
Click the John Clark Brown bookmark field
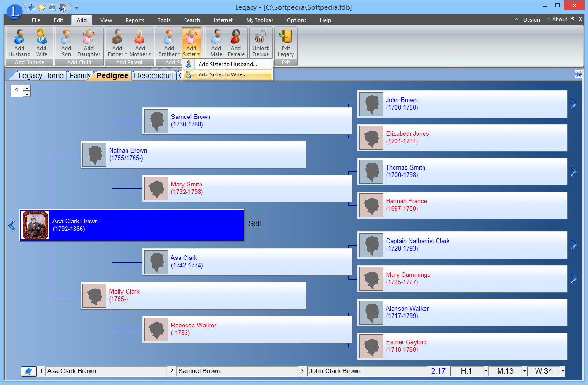click(367, 371)
